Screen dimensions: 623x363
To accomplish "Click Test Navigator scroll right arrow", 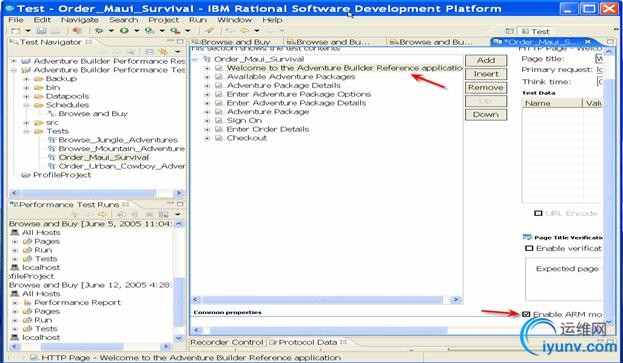I will click(x=179, y=193).
